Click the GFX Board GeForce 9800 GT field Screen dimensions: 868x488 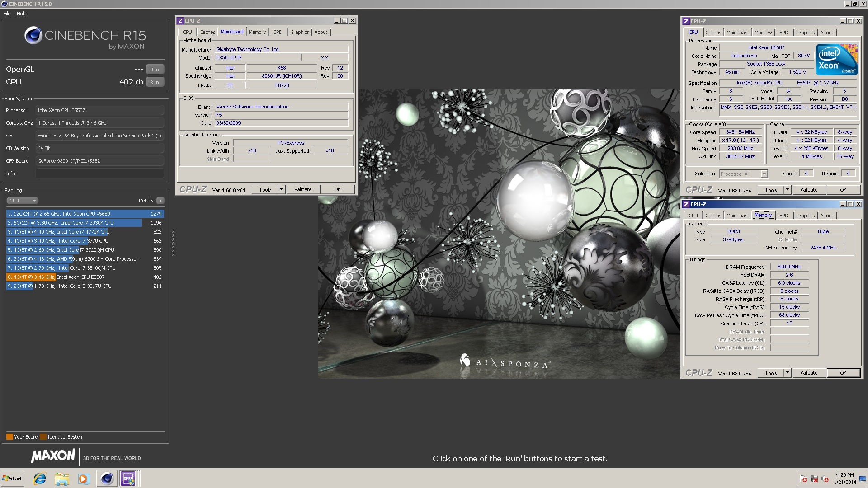[x=100, y=161]
